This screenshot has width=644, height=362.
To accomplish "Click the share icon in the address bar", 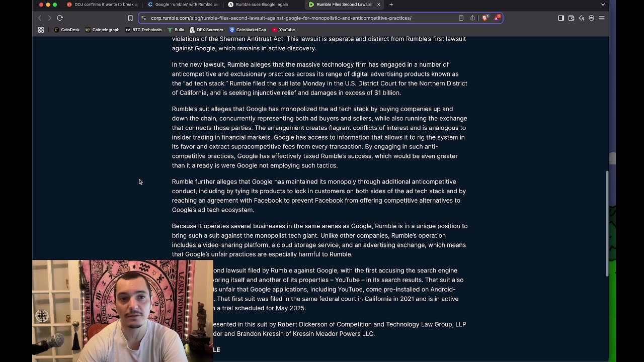I will pyautogui.click(x=472, y=18).
